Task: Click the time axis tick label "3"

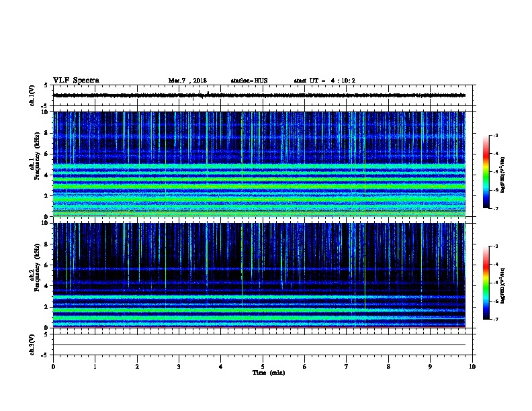Action: (179, 367)
